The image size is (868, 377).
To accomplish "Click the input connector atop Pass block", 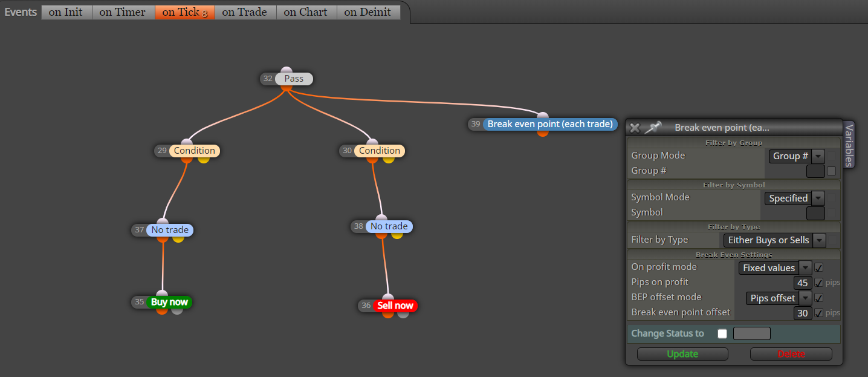I will point(287,71).
